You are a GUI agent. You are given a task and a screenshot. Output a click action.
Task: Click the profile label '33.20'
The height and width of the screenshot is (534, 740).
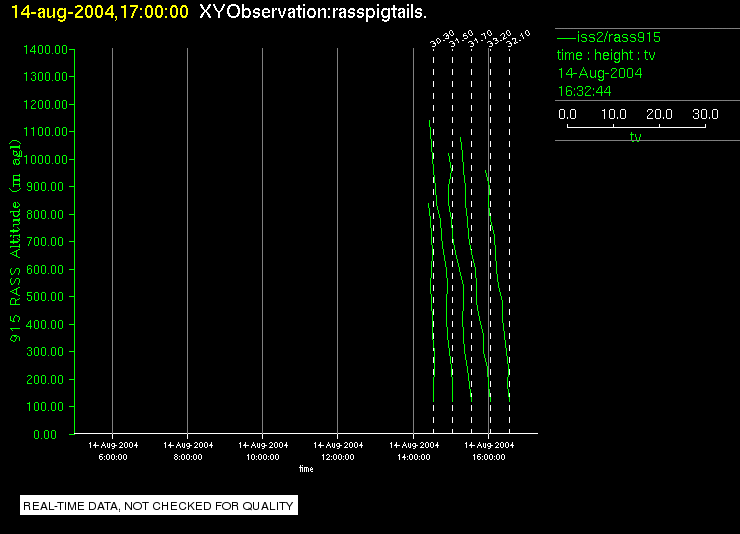coord(499,39)
